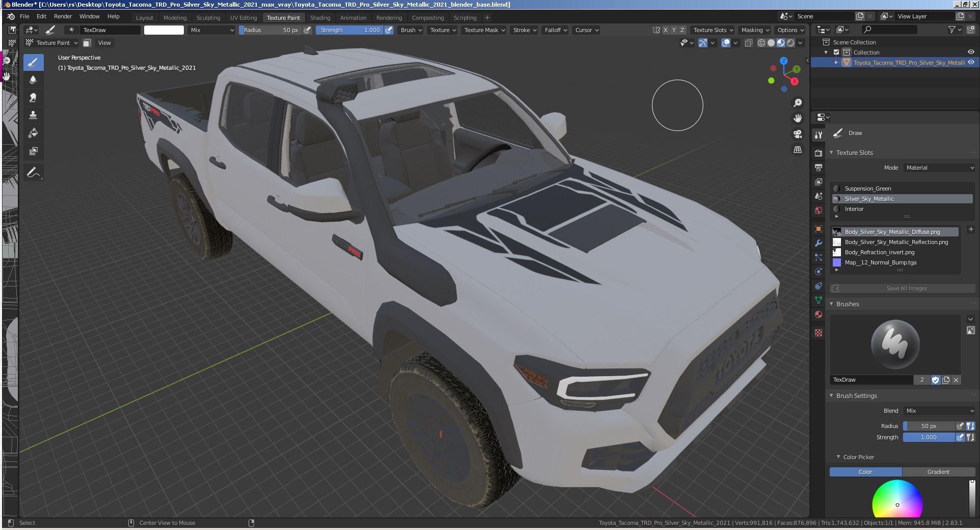This screenshot has width=980, height=530.
Task: Click the zoom viewport magnifier icon
Action: click(x=798, y=103)
